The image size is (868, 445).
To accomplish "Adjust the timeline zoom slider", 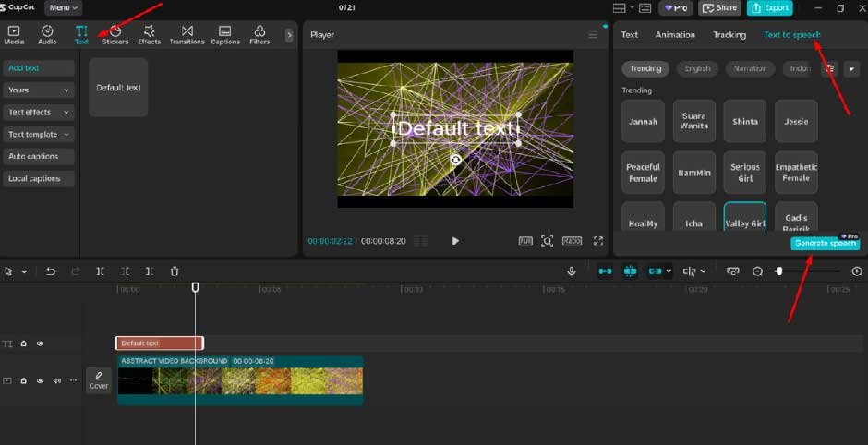I will [779, 271].
